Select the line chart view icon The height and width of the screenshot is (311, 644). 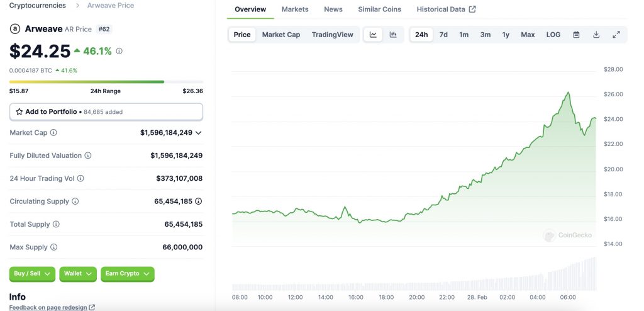coord(373,35)
